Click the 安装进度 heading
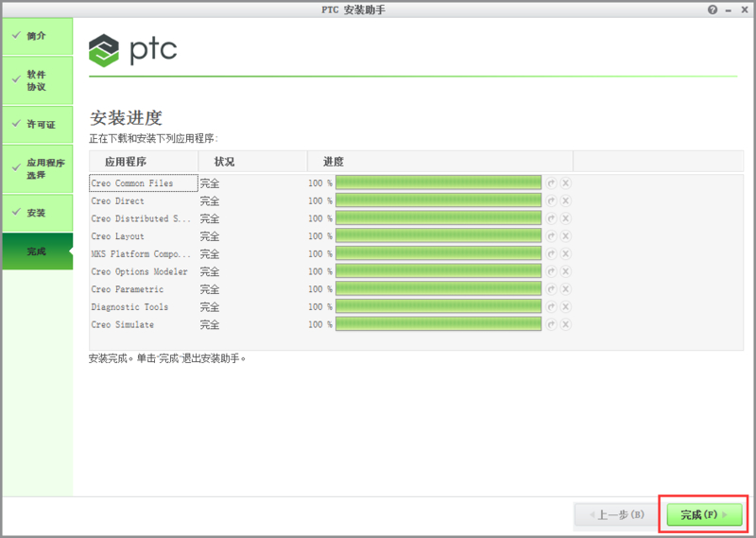 [126, 118]
